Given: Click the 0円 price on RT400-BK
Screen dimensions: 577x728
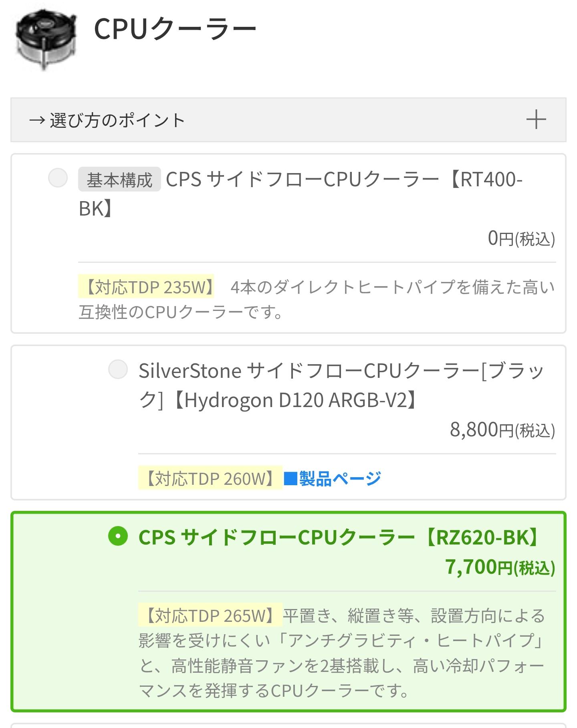Looking at the screenshot, I should coord(521,238).
